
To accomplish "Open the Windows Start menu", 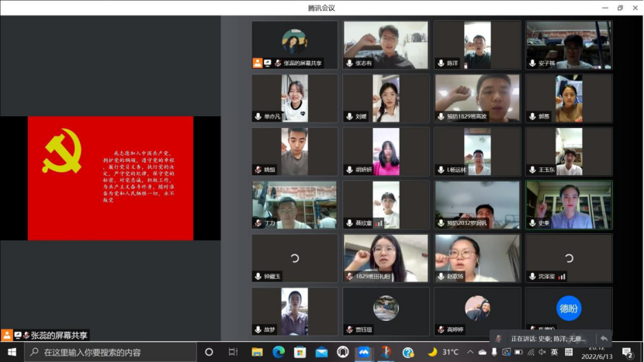I will [12, 353].
